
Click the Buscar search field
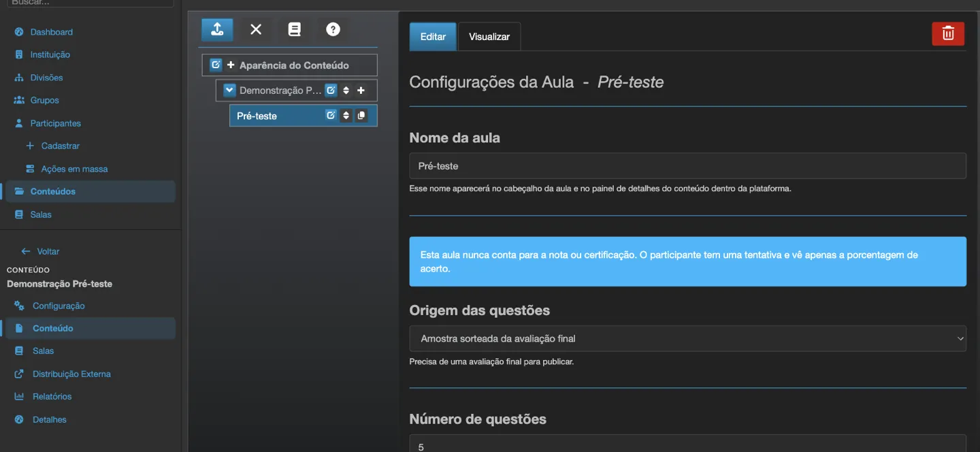(91, 3)
